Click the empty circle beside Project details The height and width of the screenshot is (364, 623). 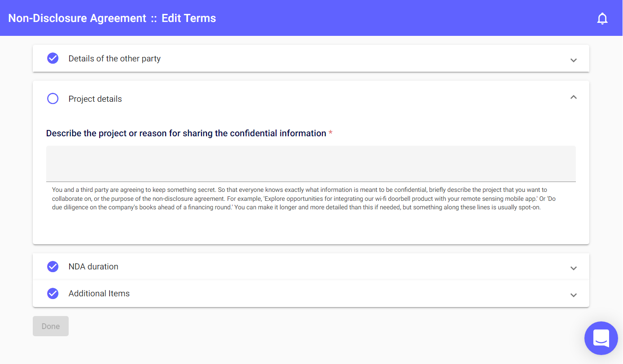point(53,99)
